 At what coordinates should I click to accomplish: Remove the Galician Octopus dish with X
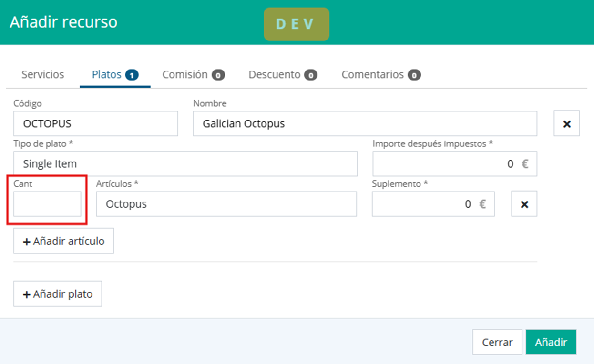566,124
